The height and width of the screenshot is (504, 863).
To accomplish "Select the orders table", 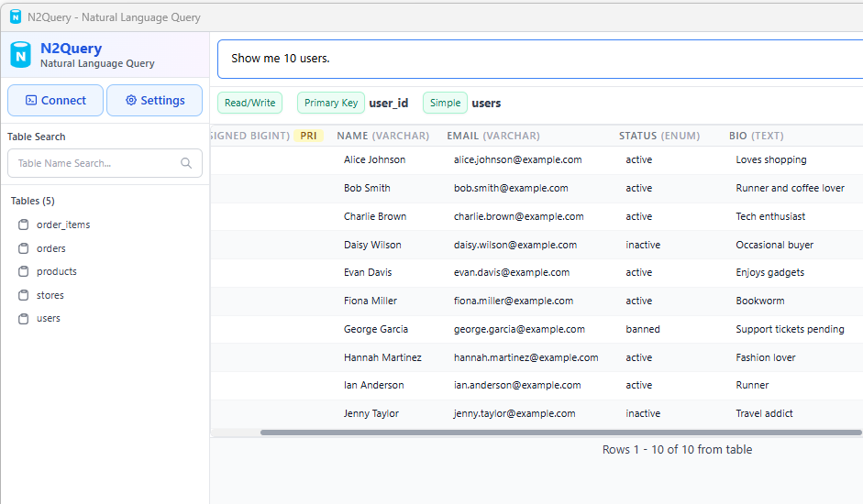I will tap(51, 248).
